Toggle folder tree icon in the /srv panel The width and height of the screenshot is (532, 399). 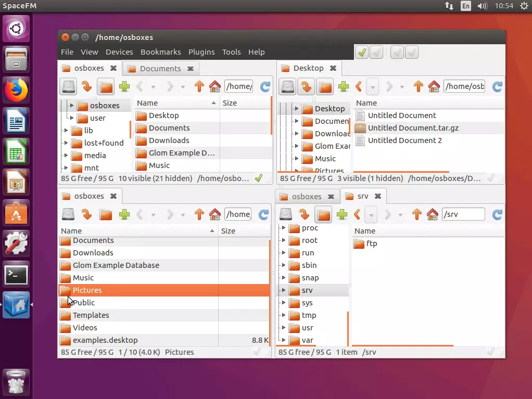click(323, 214)
